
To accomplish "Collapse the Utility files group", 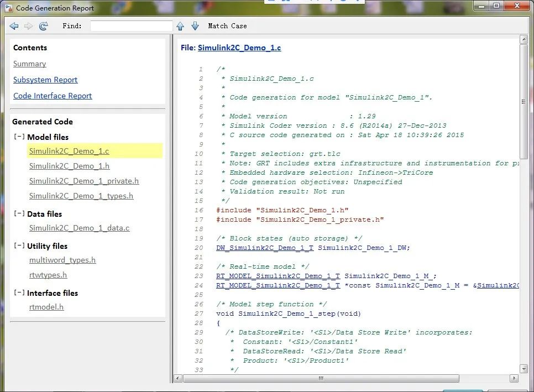I will tap(19, 246).
